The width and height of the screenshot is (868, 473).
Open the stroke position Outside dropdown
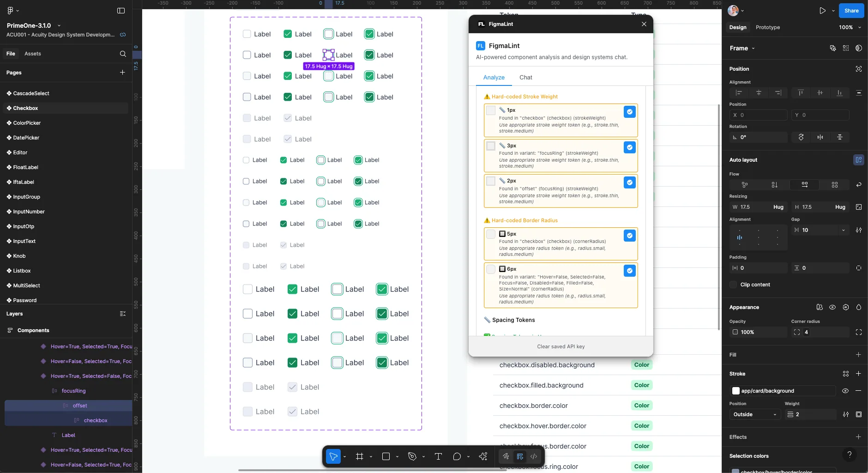tap(755, 414)
